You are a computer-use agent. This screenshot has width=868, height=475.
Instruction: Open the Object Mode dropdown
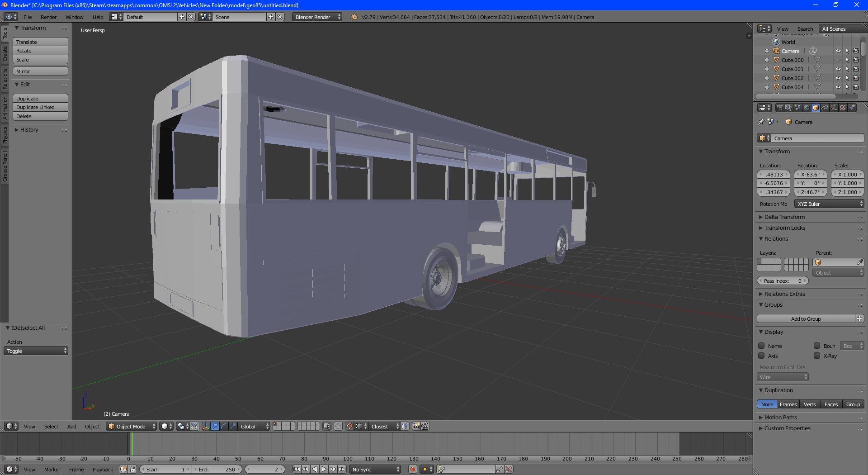click(x=132, y=426)
